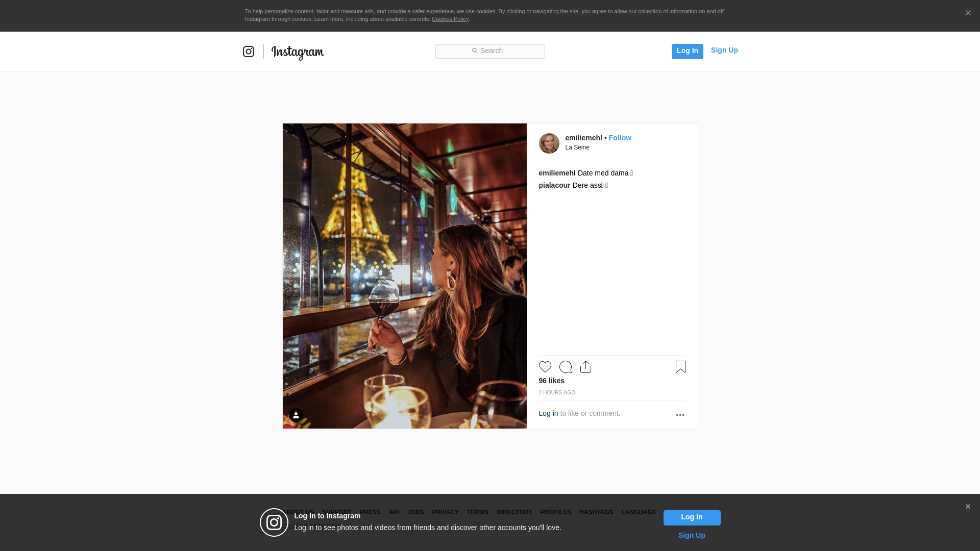This screenshot has width=980, height=551.
Task: Open emiliemehl username in post header
Action: point(583,138)
